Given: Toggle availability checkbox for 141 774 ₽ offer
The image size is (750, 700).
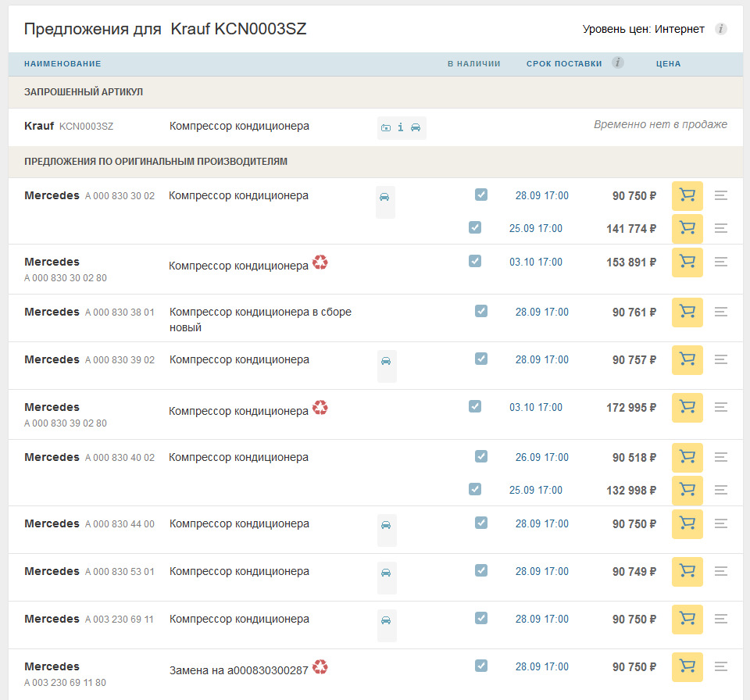Looking at the screenshot, I should click(475, 227).
